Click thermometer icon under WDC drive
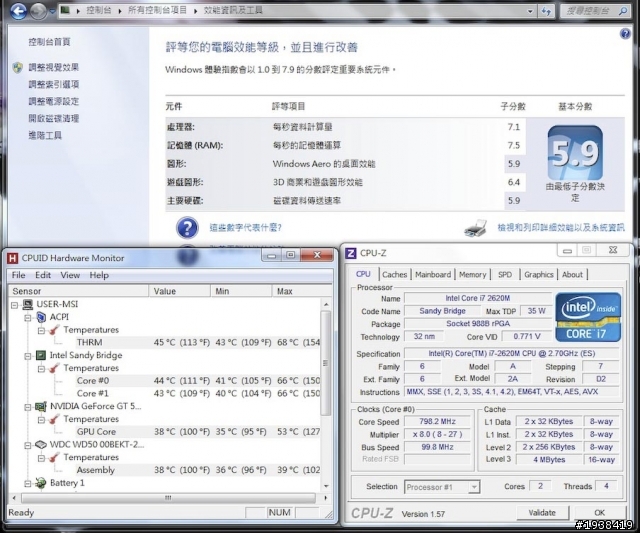Viewport: 640px width, 533px height. click(54, 457)
